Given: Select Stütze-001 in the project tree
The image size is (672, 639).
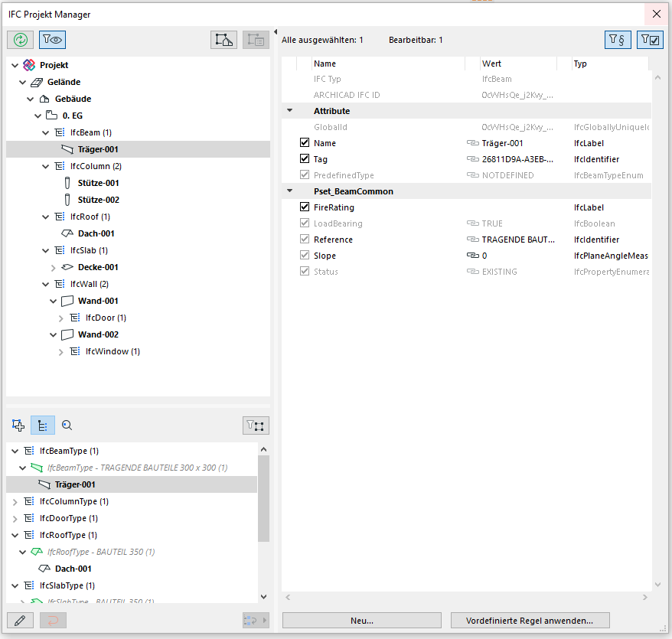Looking at the screenshot, I should click(x=98, y=183).
